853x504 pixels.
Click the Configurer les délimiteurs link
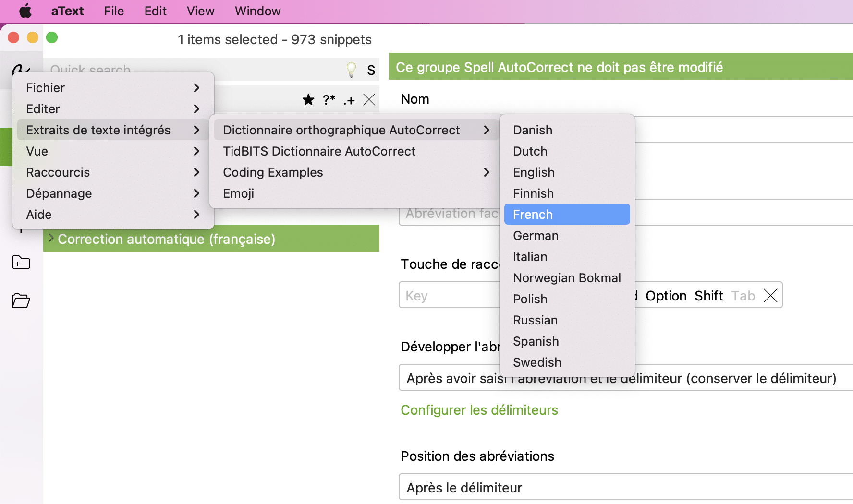[479, 410]
